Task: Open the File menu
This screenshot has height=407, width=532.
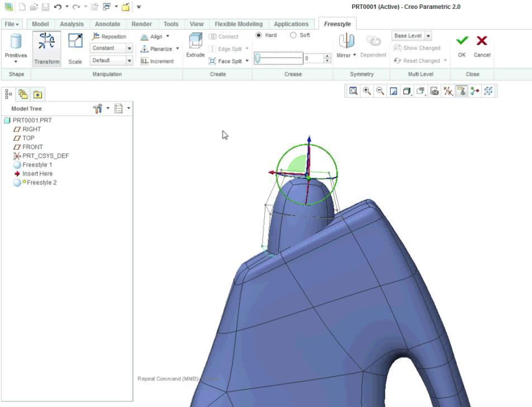Action: click(12, 24)
